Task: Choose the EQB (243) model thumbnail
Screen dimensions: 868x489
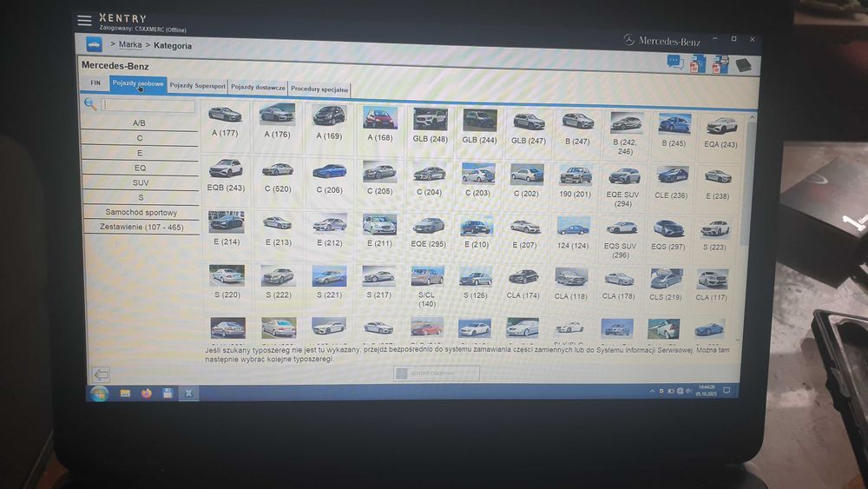Action: 226,169
